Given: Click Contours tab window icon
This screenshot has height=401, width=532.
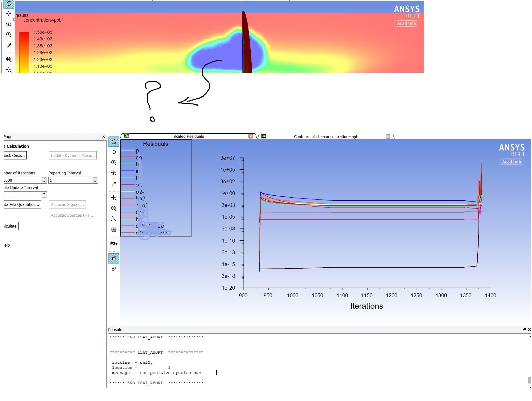Looking at the screenshot, I should pyautogui.click(x=264, y=136).
